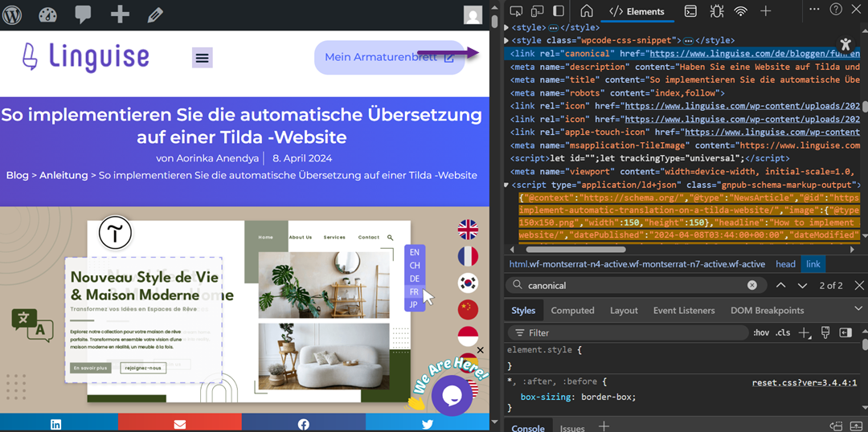The height and width of the screenshot is (432, 868).
Task: Select the meta name="robots" line
Action: [617, 93]
